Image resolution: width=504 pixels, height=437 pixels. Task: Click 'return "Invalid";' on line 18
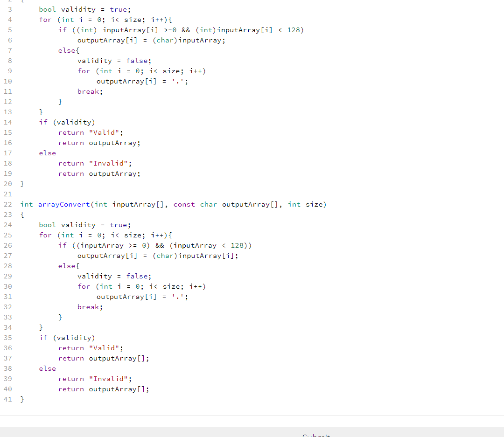click(95, 163)
